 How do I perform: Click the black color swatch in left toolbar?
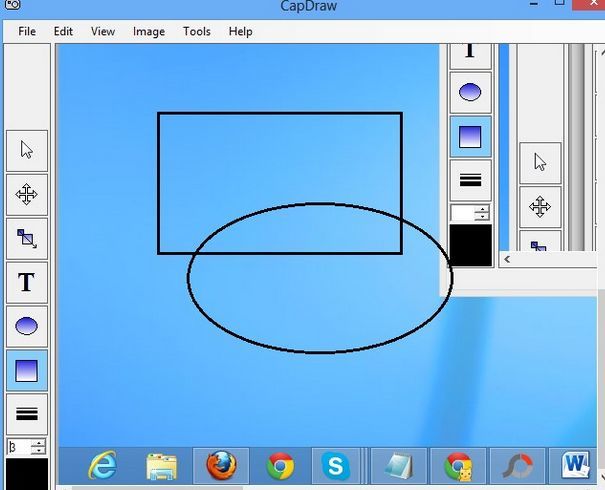point(27,474)
